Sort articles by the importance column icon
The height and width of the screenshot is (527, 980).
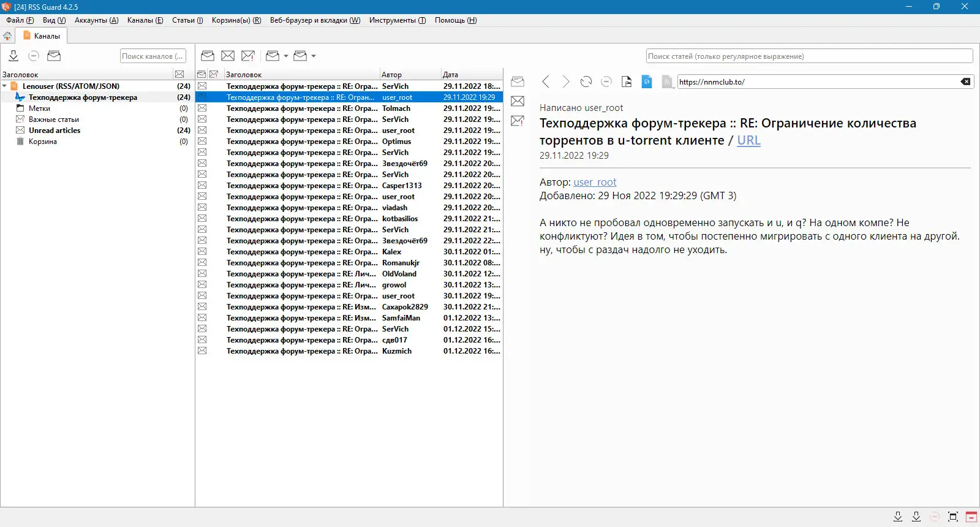(214, 74)
